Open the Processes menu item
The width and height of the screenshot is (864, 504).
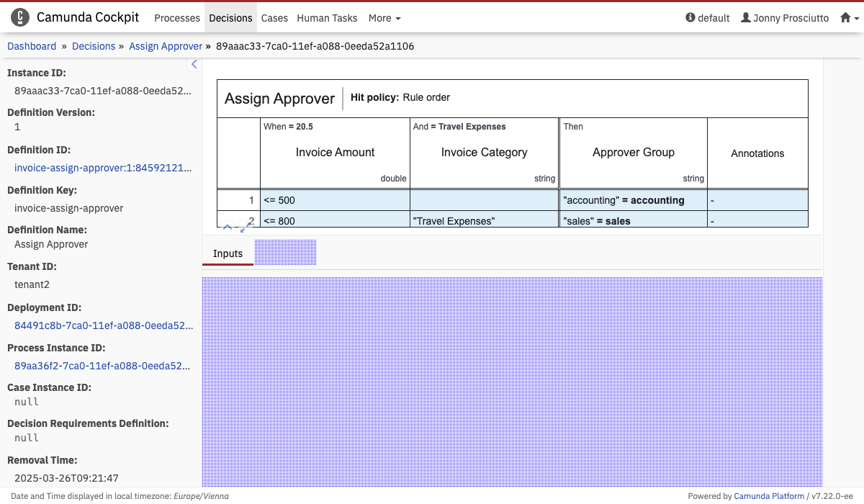click(177, 18)
